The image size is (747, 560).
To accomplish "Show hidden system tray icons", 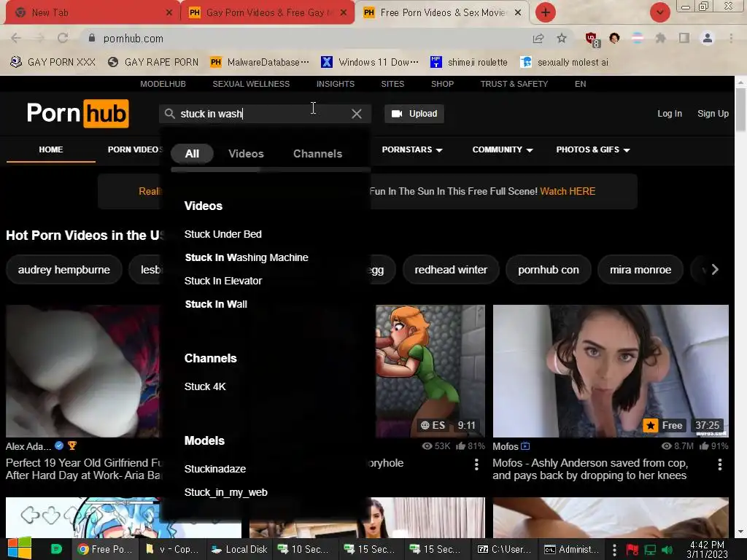I will click(x=614, y=550).
